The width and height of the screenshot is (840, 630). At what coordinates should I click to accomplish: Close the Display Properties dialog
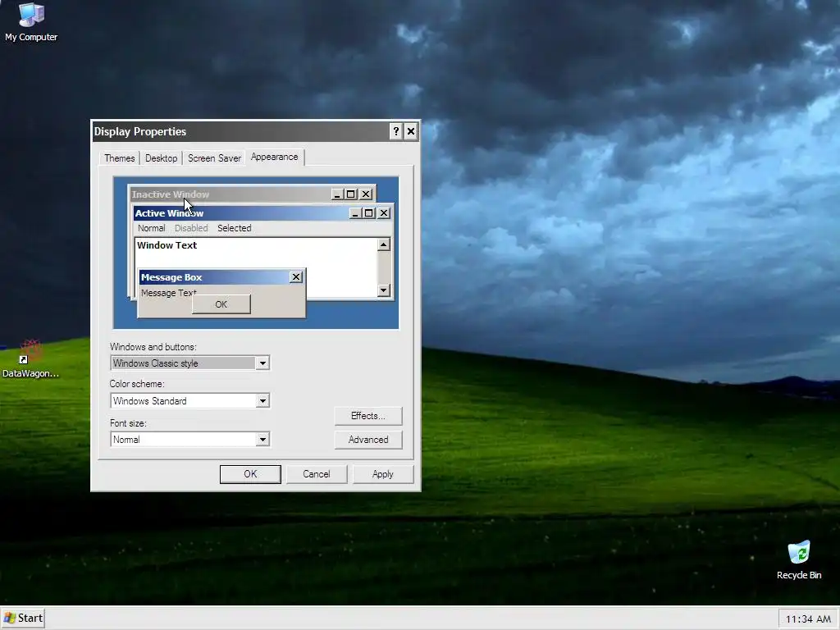pyautogui.click(x=411, y=131)
